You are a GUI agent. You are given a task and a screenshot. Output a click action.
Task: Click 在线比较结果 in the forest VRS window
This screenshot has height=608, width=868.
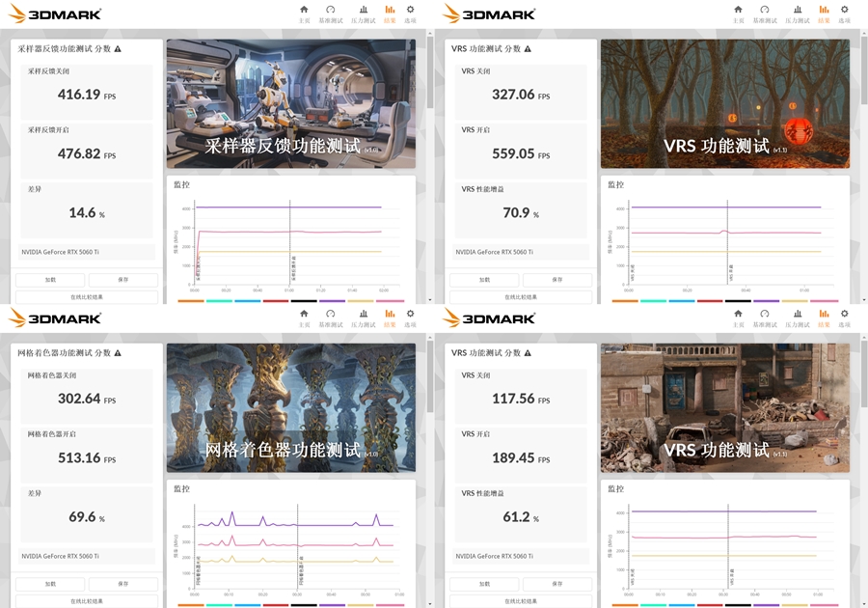(521, 297)
